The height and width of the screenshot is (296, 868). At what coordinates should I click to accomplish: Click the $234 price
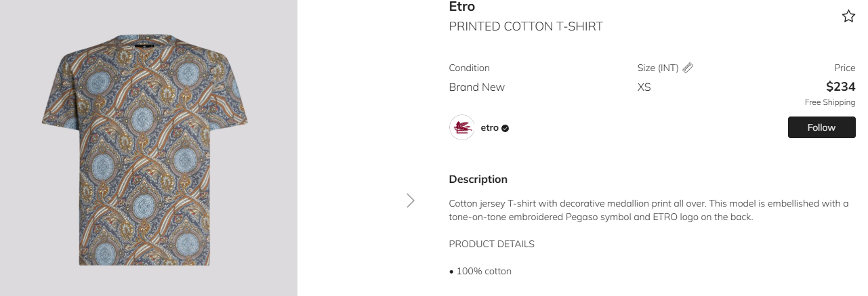tap(840, 87)
